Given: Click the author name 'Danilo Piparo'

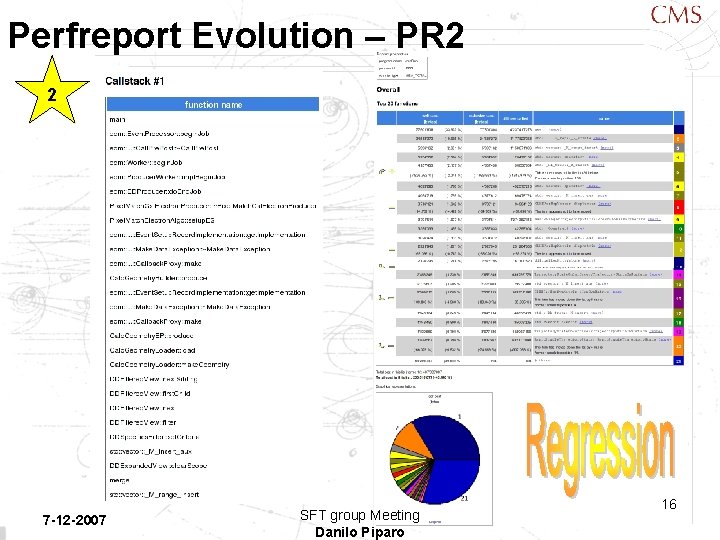Looking at the screenshot, I should pyautogui.click(x=360, y=532).
